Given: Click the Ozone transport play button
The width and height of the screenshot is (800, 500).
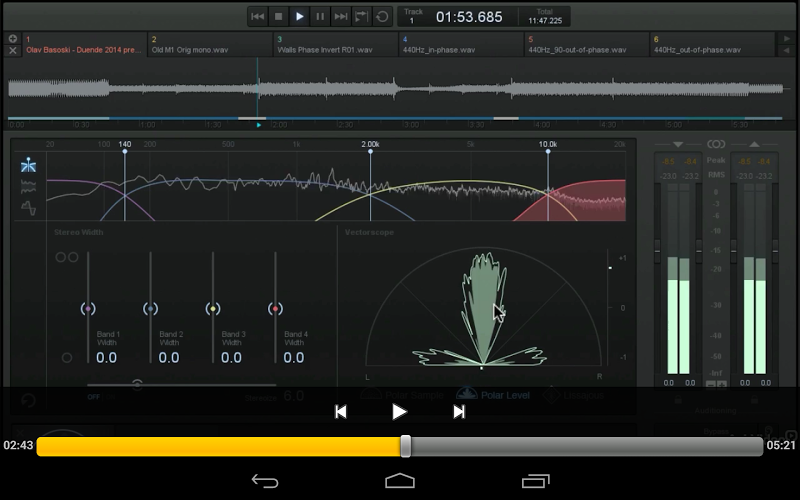Looking at the screenshot, I should (299, 17).
